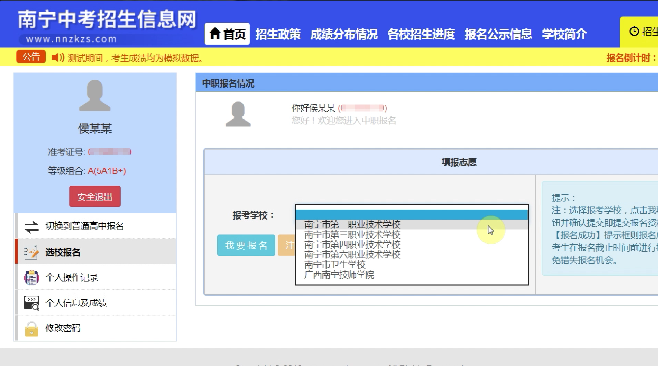Image resolution: width=658 pixels, height=366 pixels.
Task: Click the 选校报名 pencil icon
Action: pyautogui.click(x=31, y=252)
